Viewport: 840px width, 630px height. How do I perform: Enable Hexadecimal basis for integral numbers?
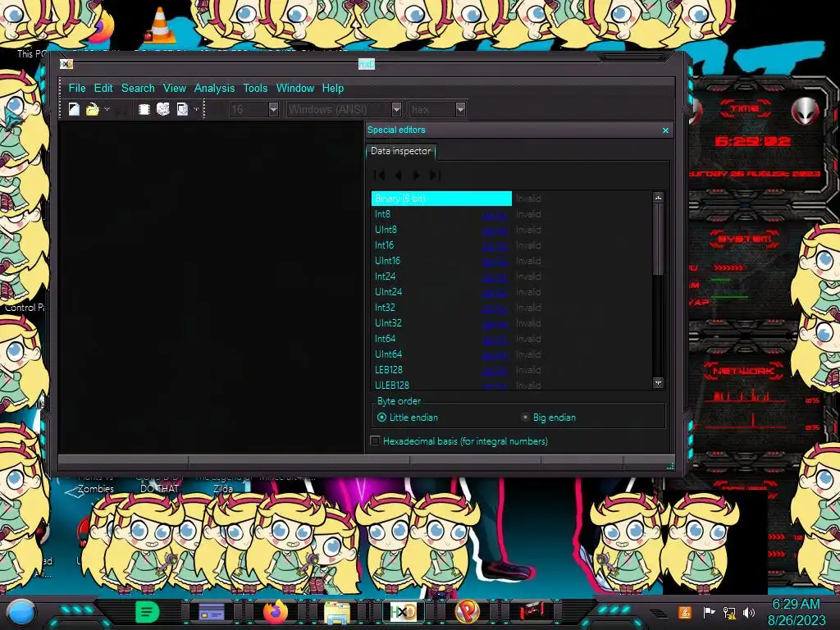(459, 441)
